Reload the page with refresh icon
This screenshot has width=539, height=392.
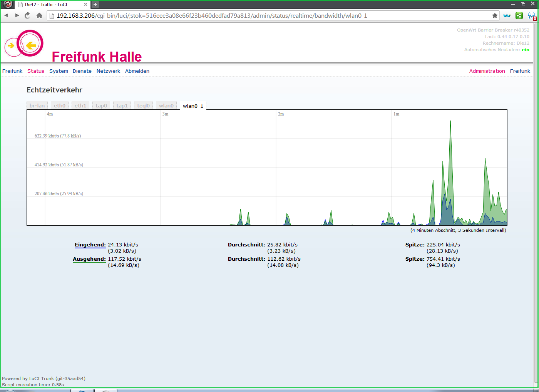point(27,15)
